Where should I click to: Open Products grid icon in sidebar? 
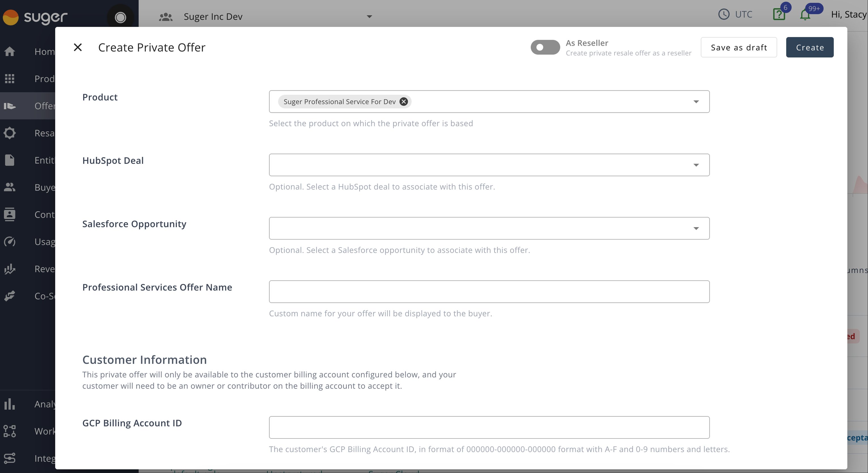coord(9,78)
